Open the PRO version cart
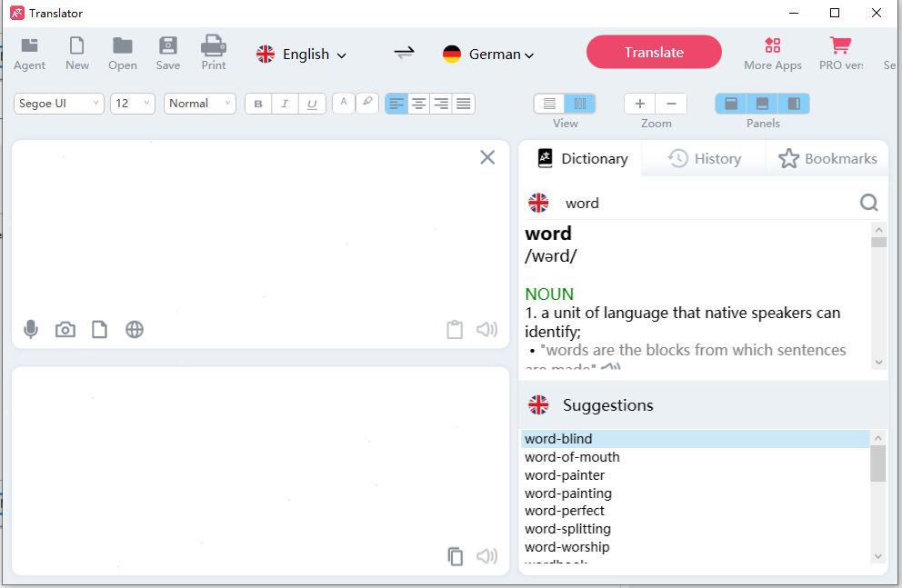This screenshot has height=588, width=902. 840,54
